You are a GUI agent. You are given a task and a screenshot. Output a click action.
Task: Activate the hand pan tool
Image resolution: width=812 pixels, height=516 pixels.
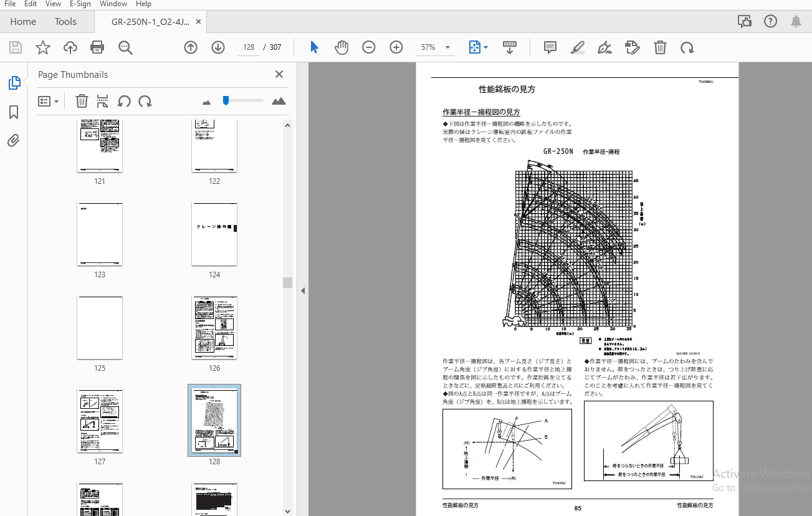(x=342, y=47)
